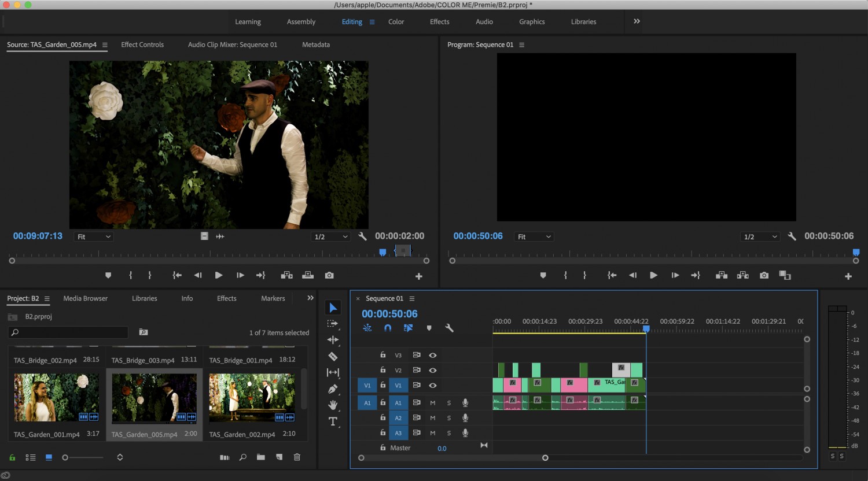Click the Project panel search field
The width and height of the screenshot is (868, 481).
click(x=68, y=332)
